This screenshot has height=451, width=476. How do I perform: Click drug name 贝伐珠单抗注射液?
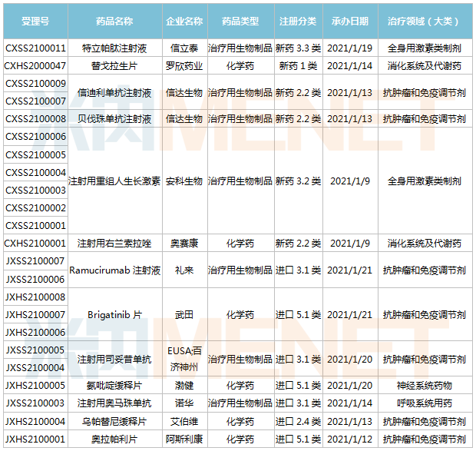[x=114, y=119]
